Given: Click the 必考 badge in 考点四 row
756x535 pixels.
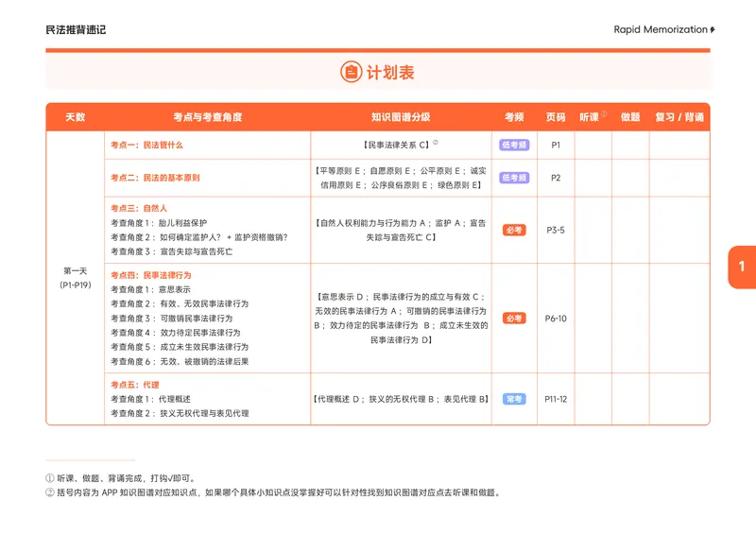Looking at the screenshot, I should pyautogui.click(x=514, y=319).
